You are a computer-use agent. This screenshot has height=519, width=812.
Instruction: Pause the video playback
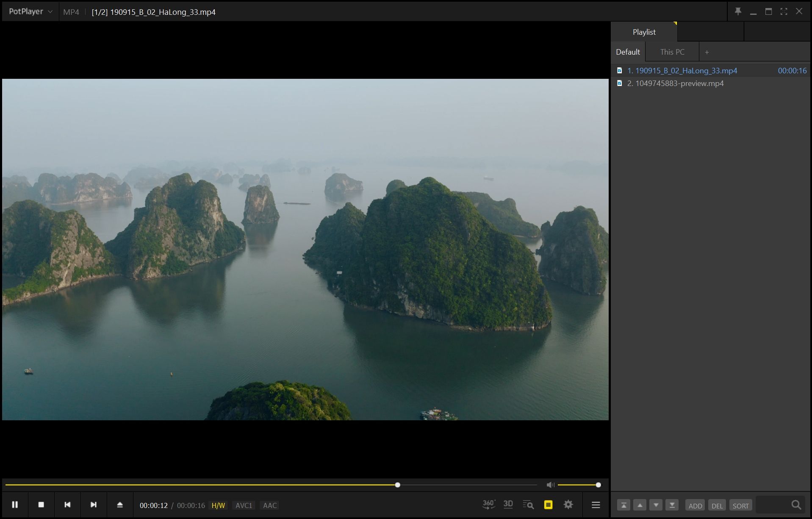[x=15, y=505]
